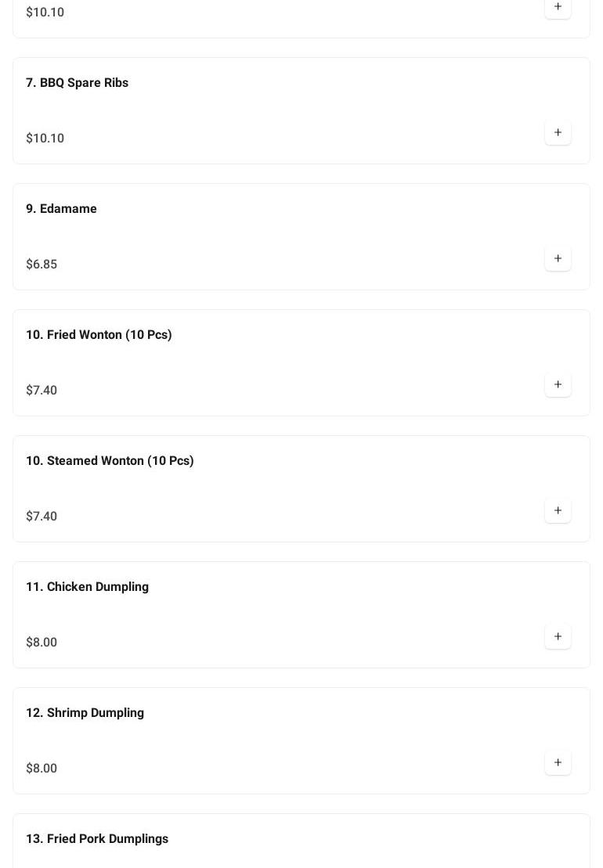This screenshot has width=603, height=868.
Task: Click the $6.85 Edamame price
Action: tap(42, 265)
